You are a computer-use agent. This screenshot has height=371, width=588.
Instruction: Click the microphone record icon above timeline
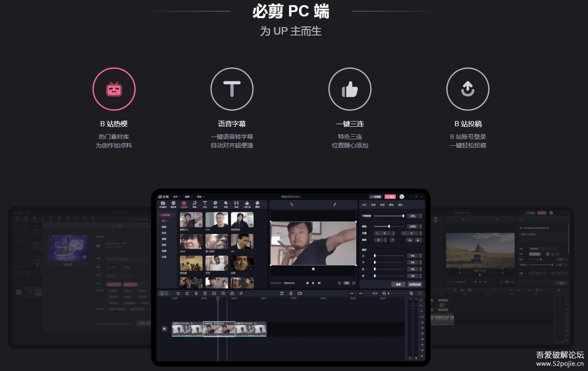click(291, 293)
